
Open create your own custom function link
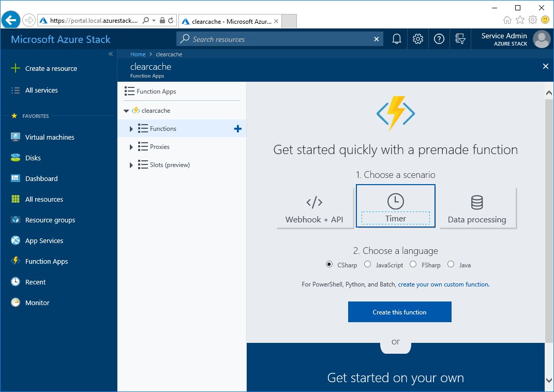coord(444,284)
